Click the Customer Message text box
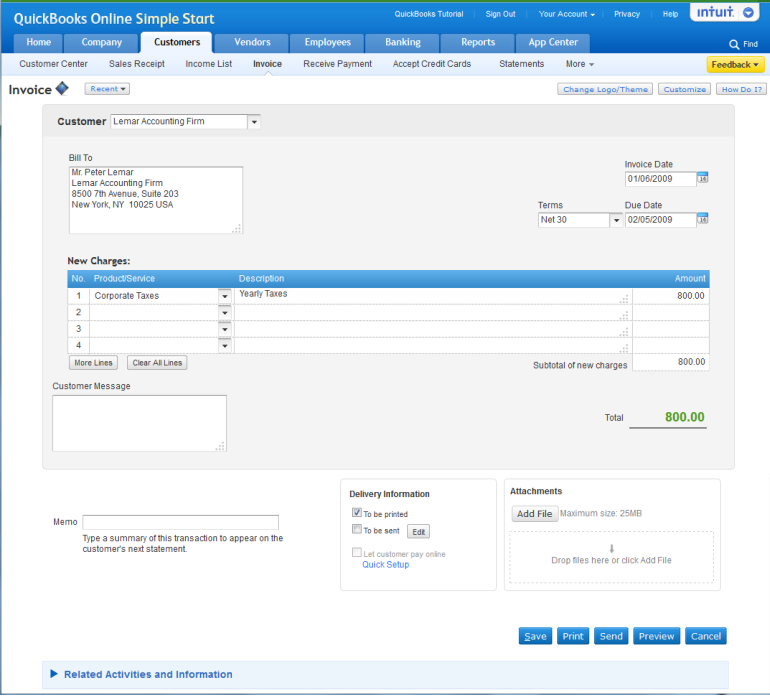The width and height of the screenshot is (770, 697). click(x=139, y=423)
